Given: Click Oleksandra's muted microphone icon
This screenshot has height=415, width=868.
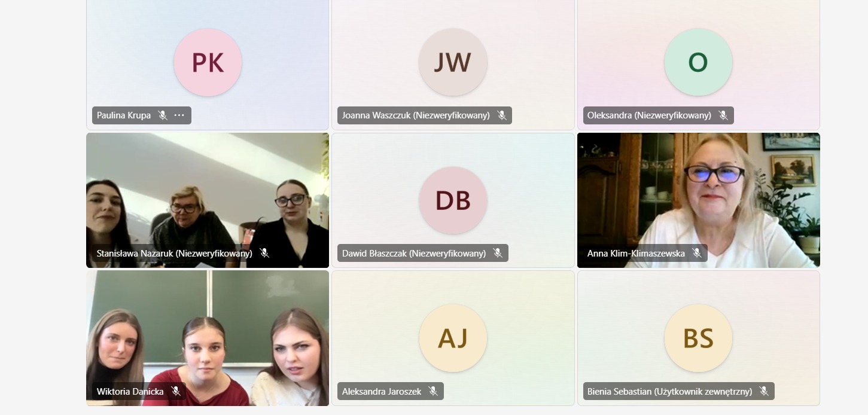Looking at the screenshot, I should pyautogui.click(x=723, y=115).
